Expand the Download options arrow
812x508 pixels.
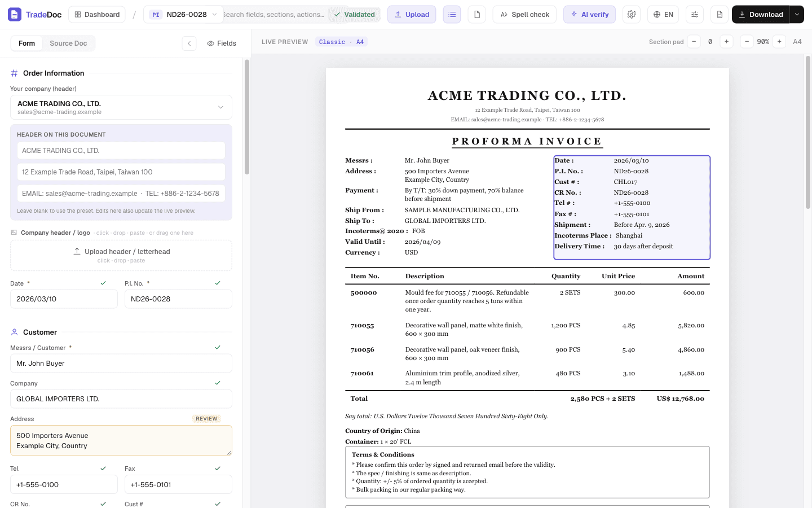[x=797, y=15]
